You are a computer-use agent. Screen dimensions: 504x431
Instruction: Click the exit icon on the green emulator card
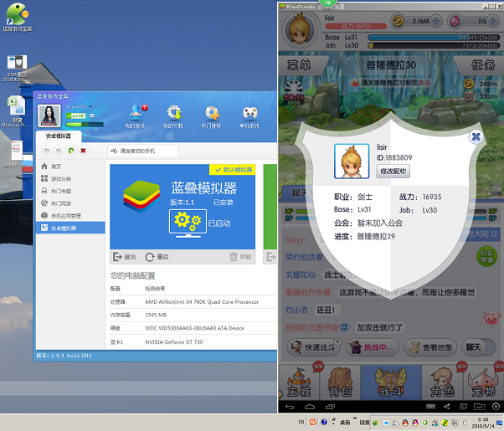click(x=271, y=257)
